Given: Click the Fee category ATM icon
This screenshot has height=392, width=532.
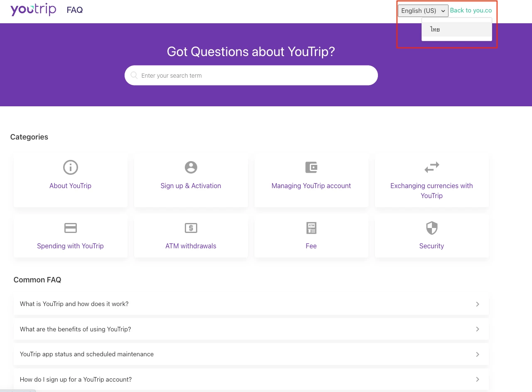Looking at the screenshot, I should tap(311, 228).
